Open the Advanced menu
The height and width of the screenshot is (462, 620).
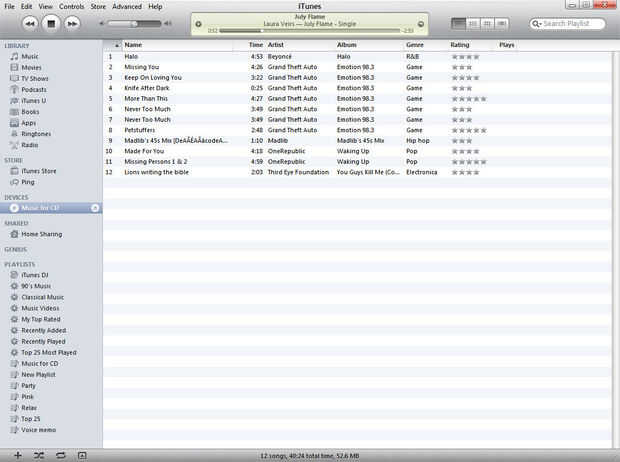127,6
